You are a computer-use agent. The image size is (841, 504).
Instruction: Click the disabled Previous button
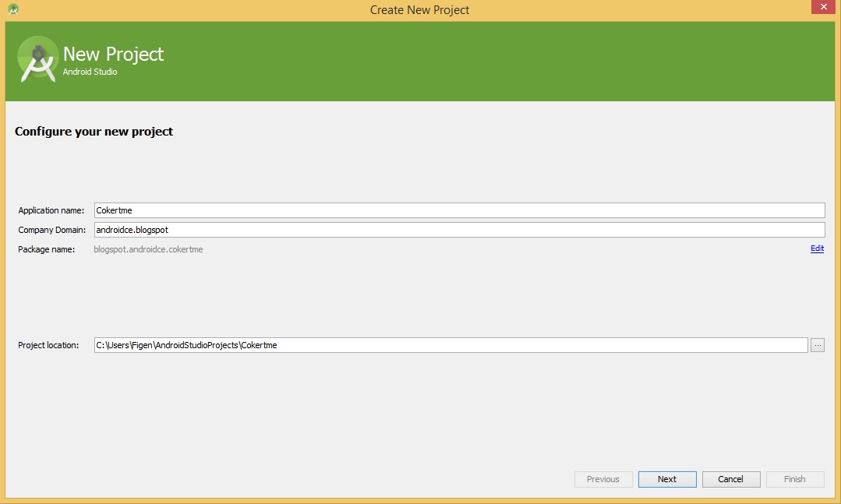coord(603,479)
